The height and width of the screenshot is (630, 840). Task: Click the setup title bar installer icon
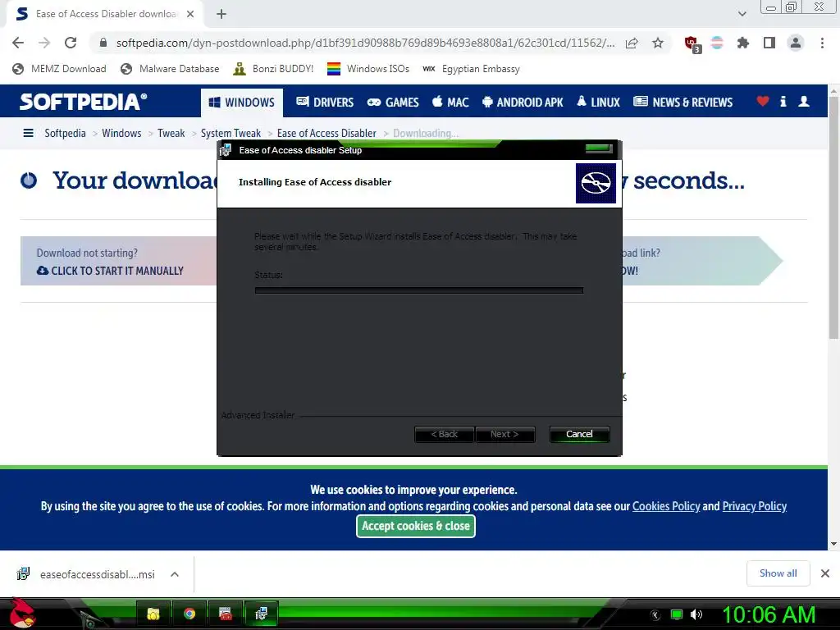coord(226,150)
